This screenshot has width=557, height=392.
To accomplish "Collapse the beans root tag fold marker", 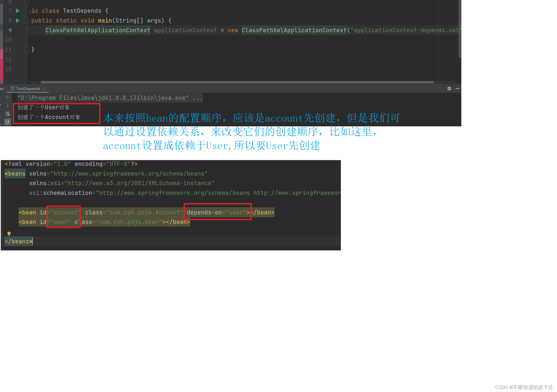I will pos(2,174).
